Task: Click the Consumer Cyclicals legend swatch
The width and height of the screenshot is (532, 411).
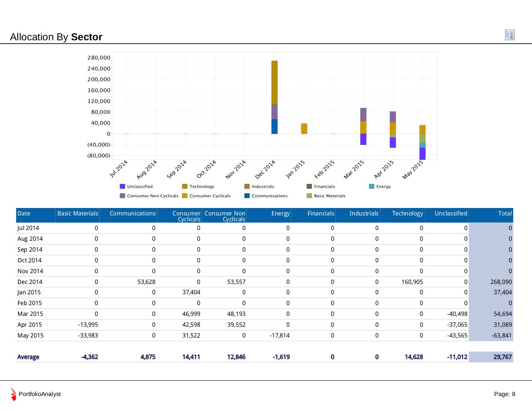Action: tap(185, 196)
